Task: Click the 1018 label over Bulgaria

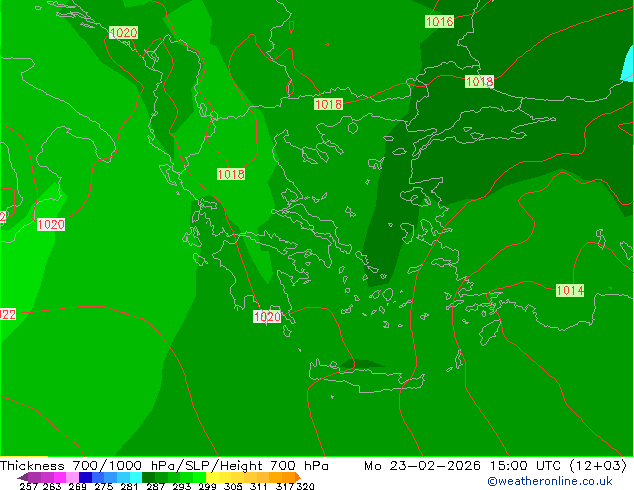Action: point(328,104)
